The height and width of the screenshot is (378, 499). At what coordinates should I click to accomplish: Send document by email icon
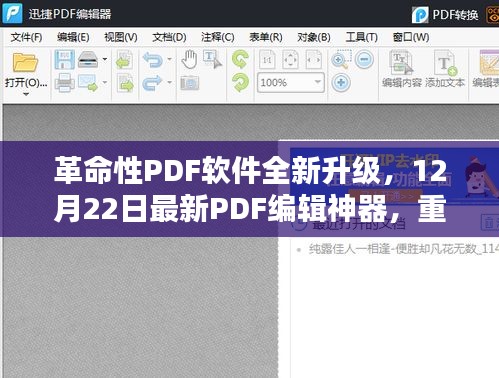[88, 82]
